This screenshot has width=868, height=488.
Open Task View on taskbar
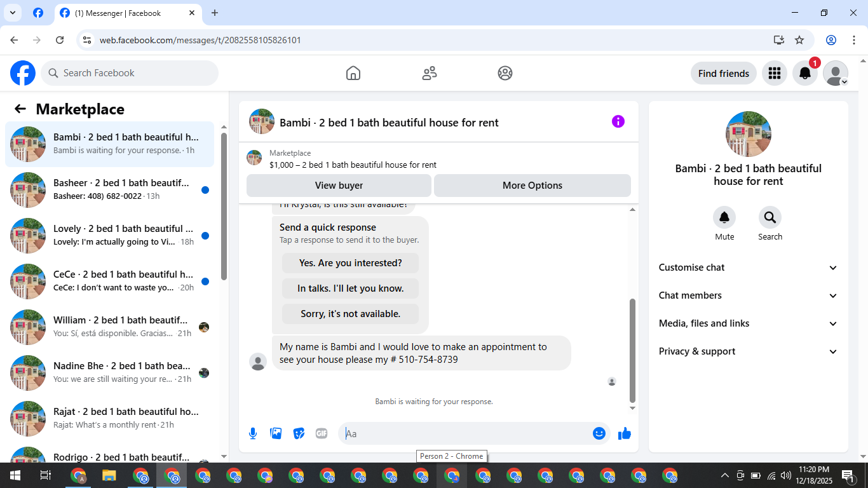point(46,475)
